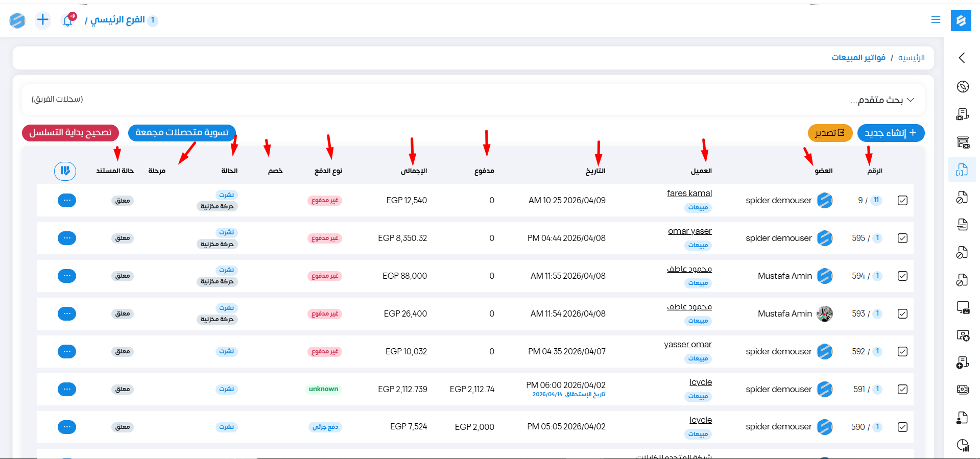Screen dimensions: 980x459
Task: Open the pie-chart reports sidebar icon
Action: tap(963, 445)
